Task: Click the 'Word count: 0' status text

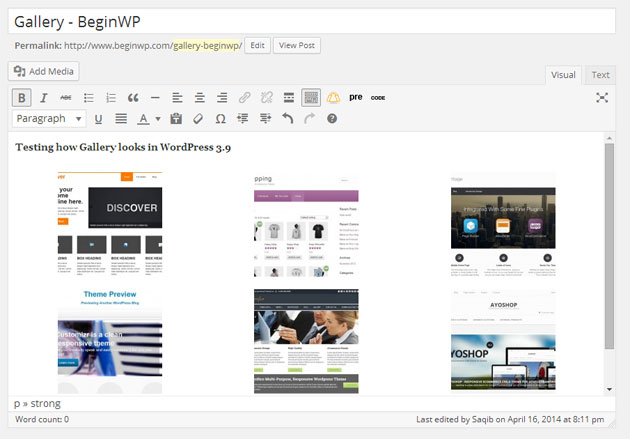Action: [42, 419]
